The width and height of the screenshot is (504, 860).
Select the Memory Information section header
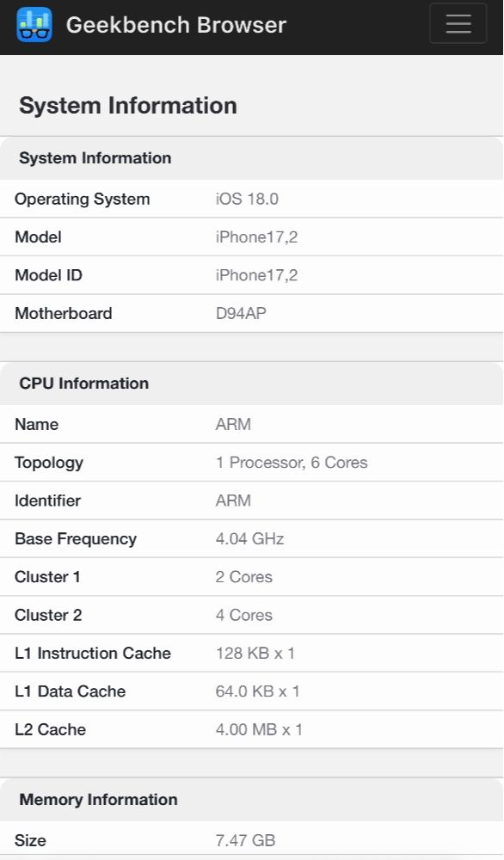252,800
